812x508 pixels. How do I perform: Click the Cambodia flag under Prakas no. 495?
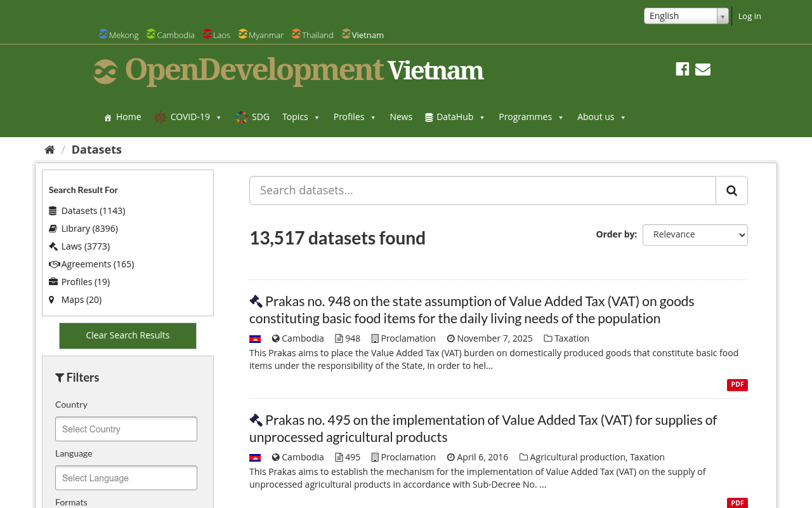pyautogui.click(x=255, y=458)
